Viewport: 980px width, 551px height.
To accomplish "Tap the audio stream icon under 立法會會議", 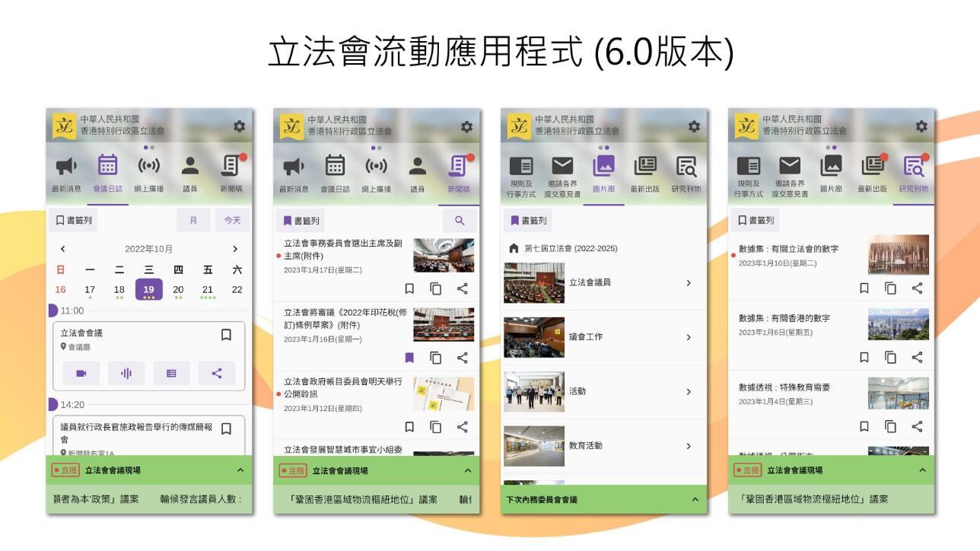I will [126, 373].
